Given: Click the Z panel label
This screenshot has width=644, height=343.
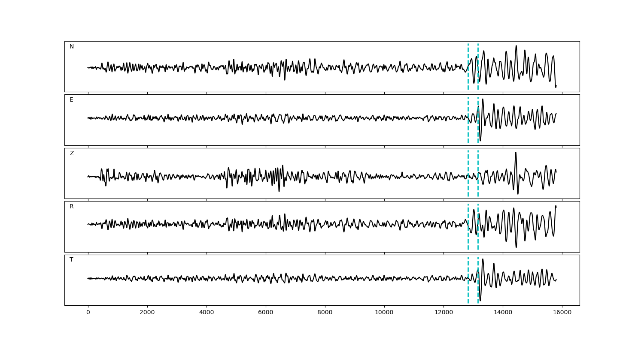Looking at the screenshot, I should coord(72,153).
